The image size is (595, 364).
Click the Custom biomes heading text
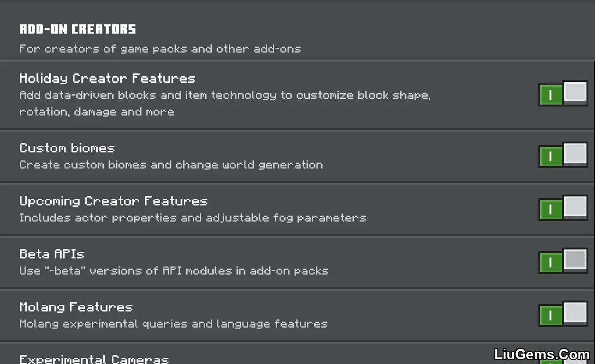[x=67, y=148]
